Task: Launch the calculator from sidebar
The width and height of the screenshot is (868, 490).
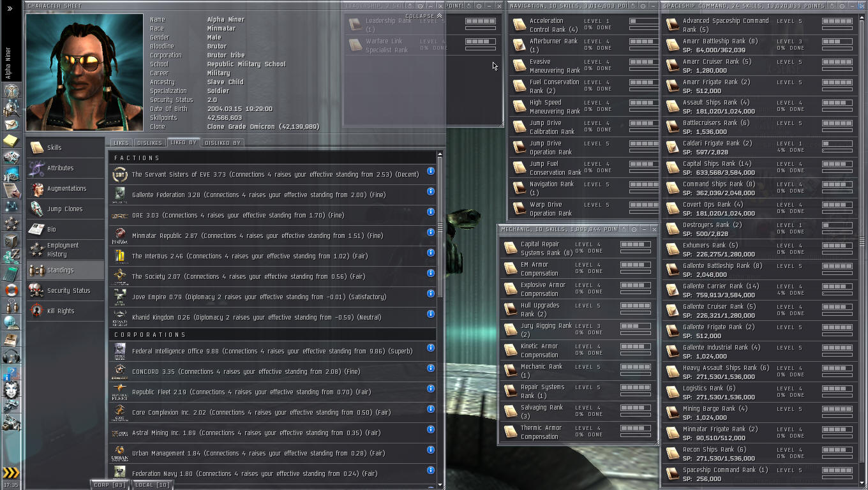Action: coord(11,274)
